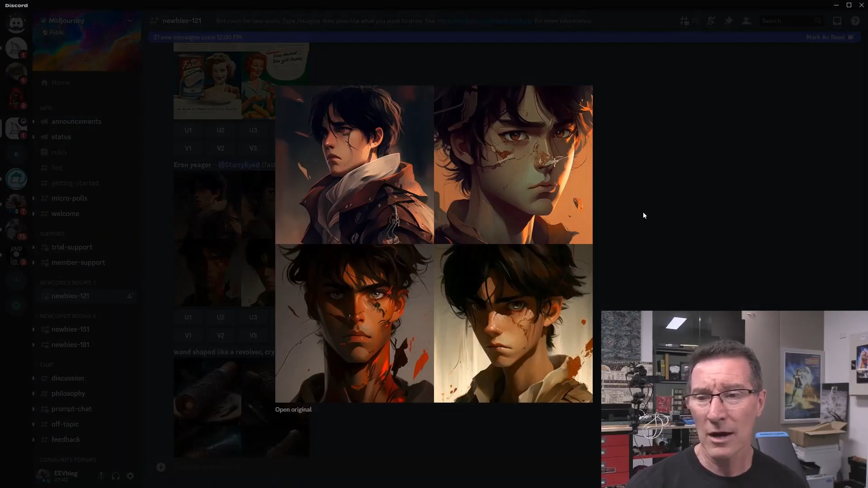Image resolution: width=868 pixels, height=488 pixels.
Task: Collapse the SUPPORT category
Action: coord(52,234)
